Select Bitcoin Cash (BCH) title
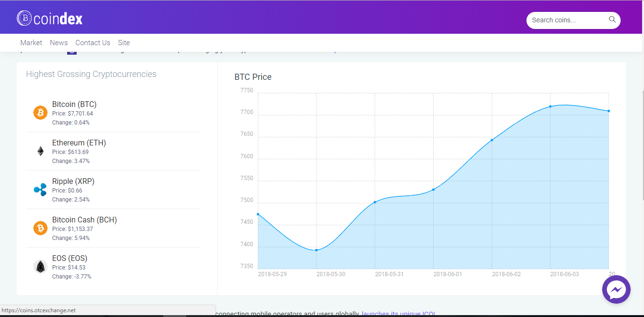The image size is (644, 317). (85, 220)
